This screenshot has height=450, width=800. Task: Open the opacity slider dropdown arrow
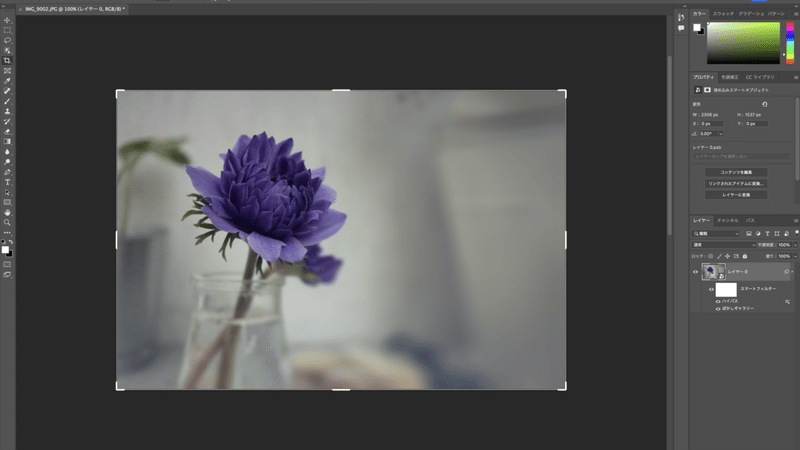(795, 245)
